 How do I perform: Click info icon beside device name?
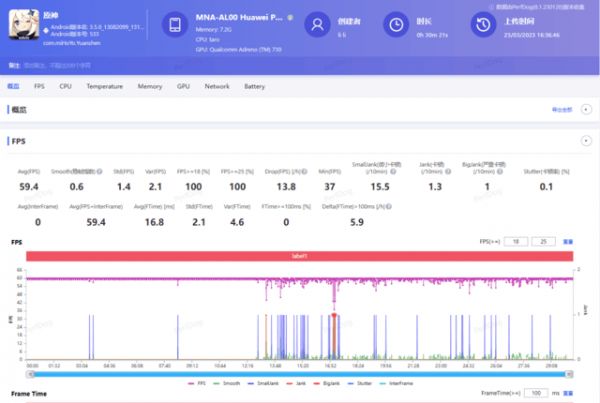tap(290, 17)
